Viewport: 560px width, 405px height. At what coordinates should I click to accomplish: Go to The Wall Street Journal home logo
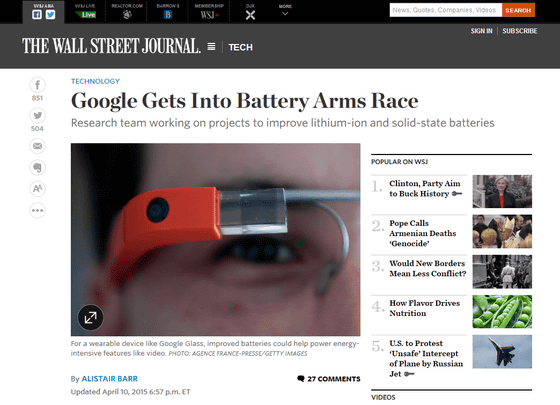pos(111,46)
